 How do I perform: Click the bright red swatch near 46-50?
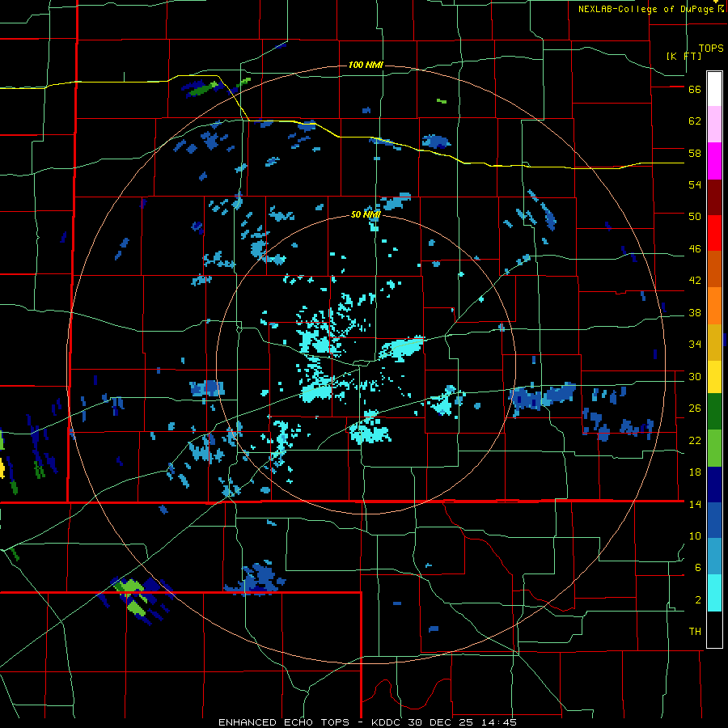coord(714,233)
